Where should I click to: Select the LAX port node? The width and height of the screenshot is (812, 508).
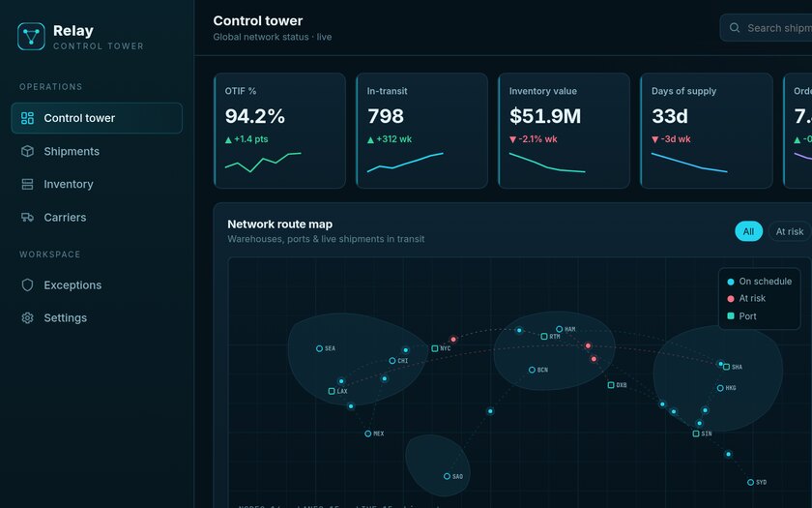(332, 391)
